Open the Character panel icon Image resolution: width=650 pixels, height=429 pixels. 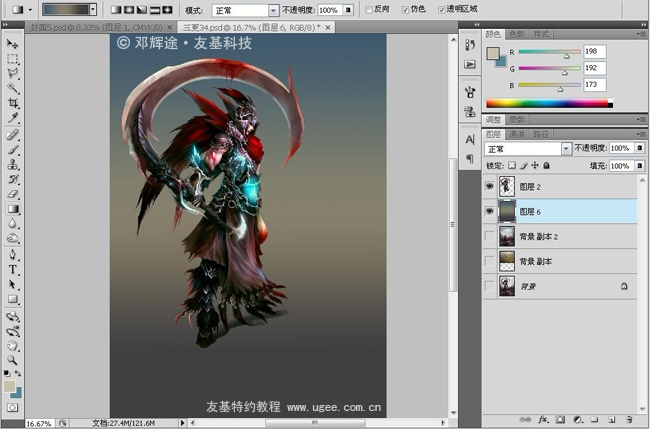click(470, 139)
